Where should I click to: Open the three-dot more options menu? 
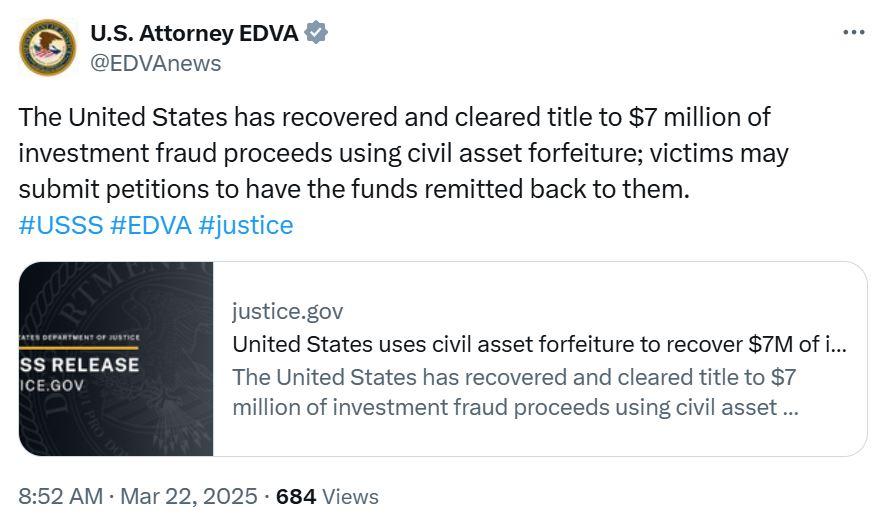(853, 32)
